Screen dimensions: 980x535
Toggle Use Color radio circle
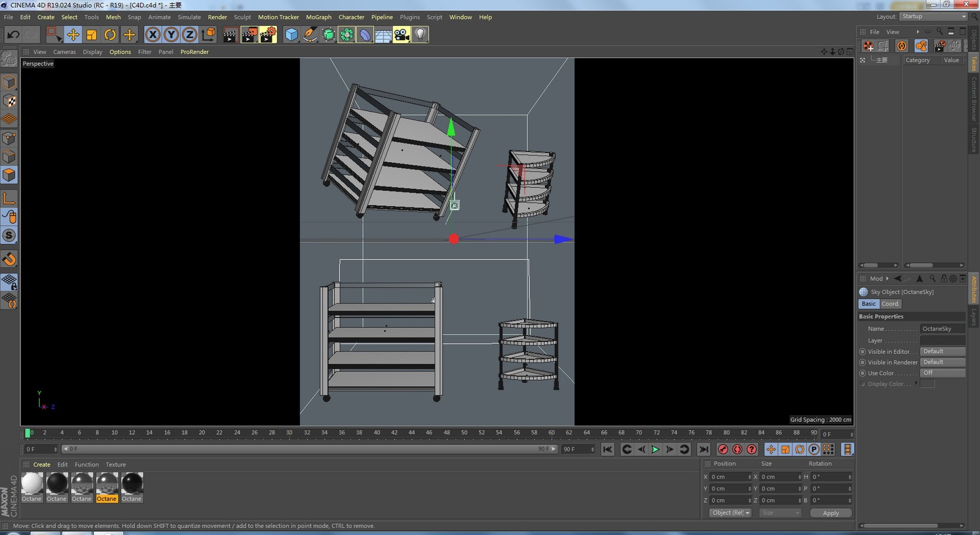point(863,373)
